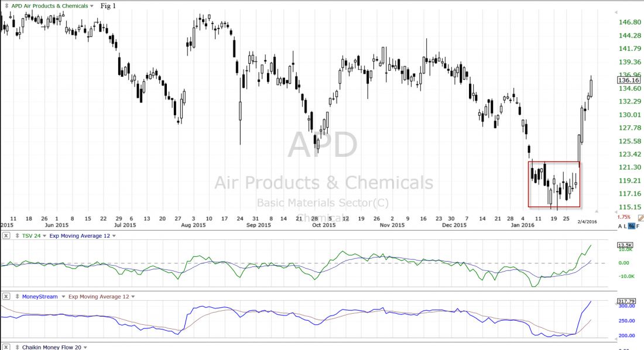The height and width of the screenshot is (350, 644).
Task: Click the gray arrow above the price scale
Action: point(615,11)
